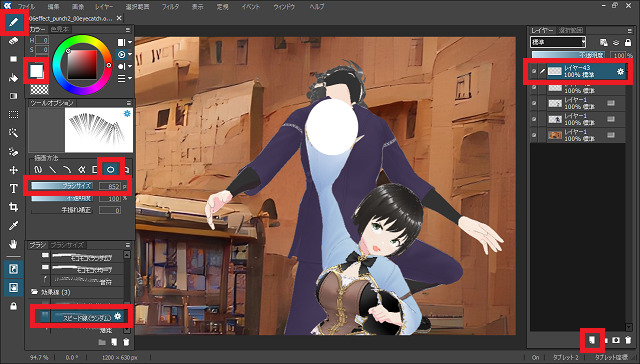The image size is (640, 364).
Task: Open the ファイル menu
Action: point(27,7)
